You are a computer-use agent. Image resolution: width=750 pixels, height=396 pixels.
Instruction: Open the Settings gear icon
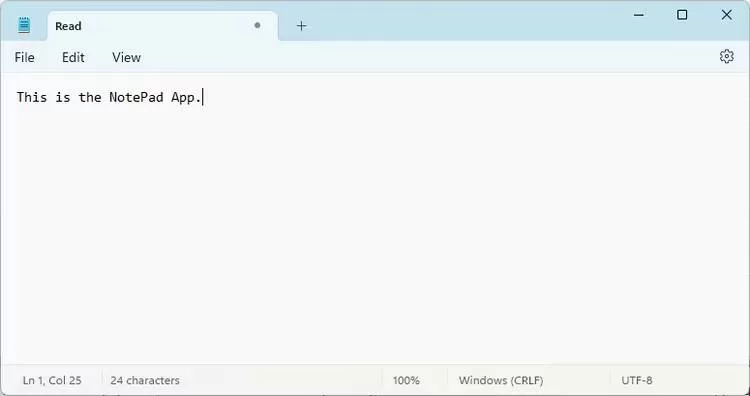pos(726,56)
